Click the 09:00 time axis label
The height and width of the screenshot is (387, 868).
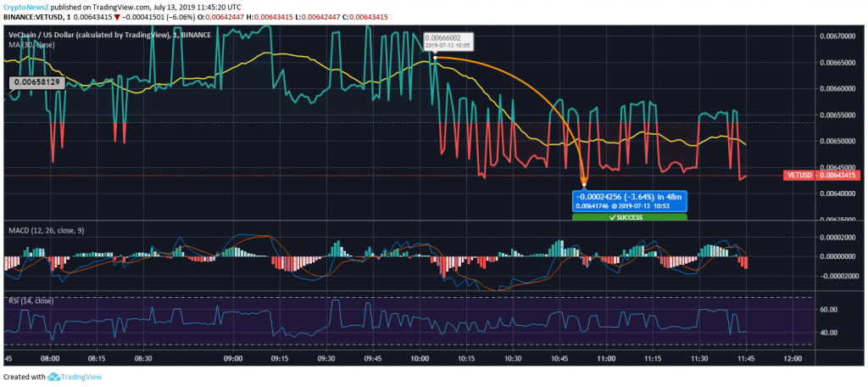click(233, 359)
